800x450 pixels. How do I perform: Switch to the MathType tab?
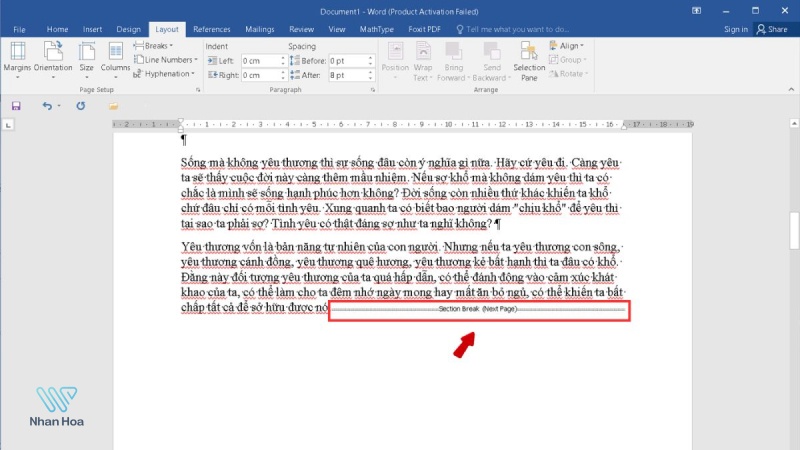(x=377, y=30)
